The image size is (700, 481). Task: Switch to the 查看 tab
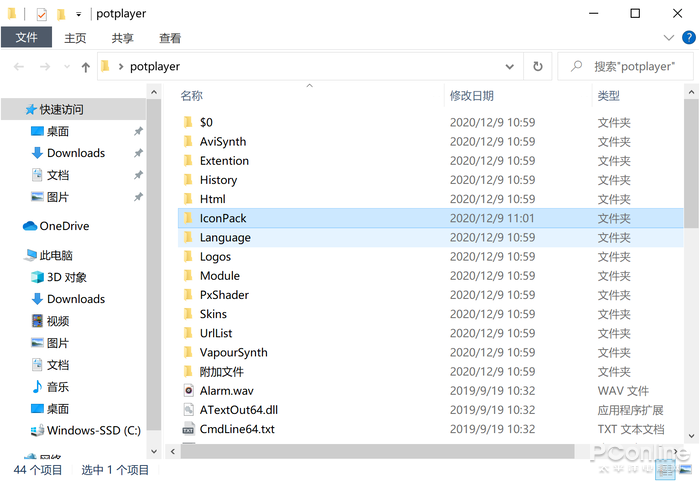pos(170,38)
